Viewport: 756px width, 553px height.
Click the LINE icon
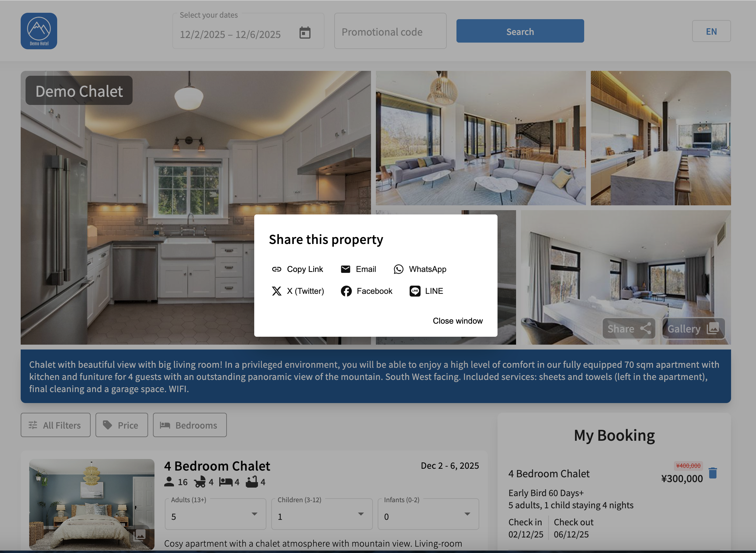(x=415, y=291)
